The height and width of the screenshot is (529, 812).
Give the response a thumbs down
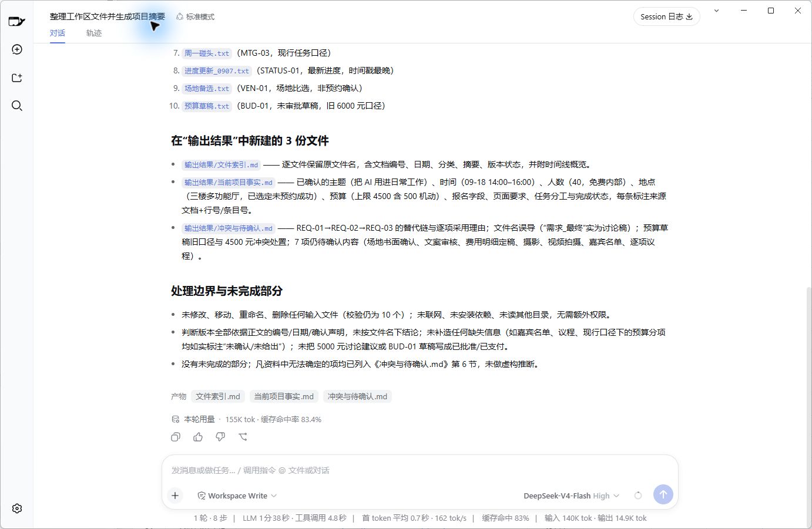(x=220, y=437)
